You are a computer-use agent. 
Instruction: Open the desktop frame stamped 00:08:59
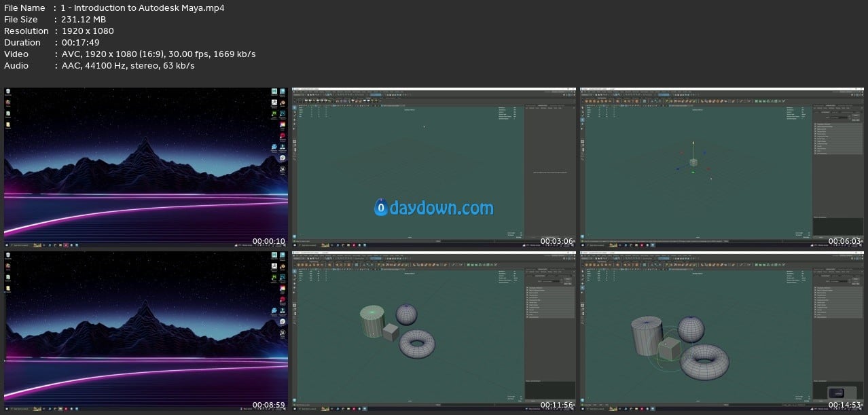(145, 331)
